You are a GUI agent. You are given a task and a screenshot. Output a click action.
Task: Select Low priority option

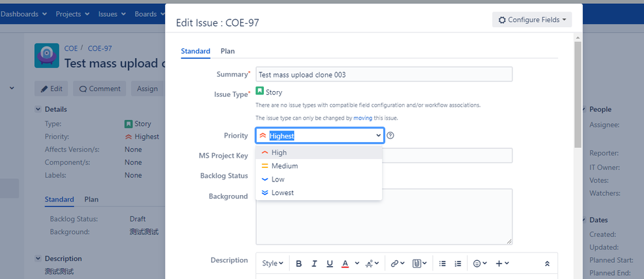pyautogui.click(x=319, y=179)
